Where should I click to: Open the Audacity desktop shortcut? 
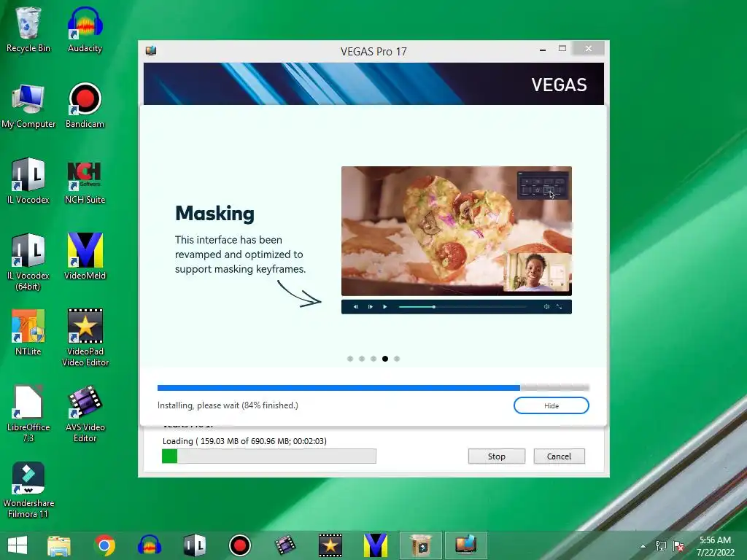(x=85, y=29)
